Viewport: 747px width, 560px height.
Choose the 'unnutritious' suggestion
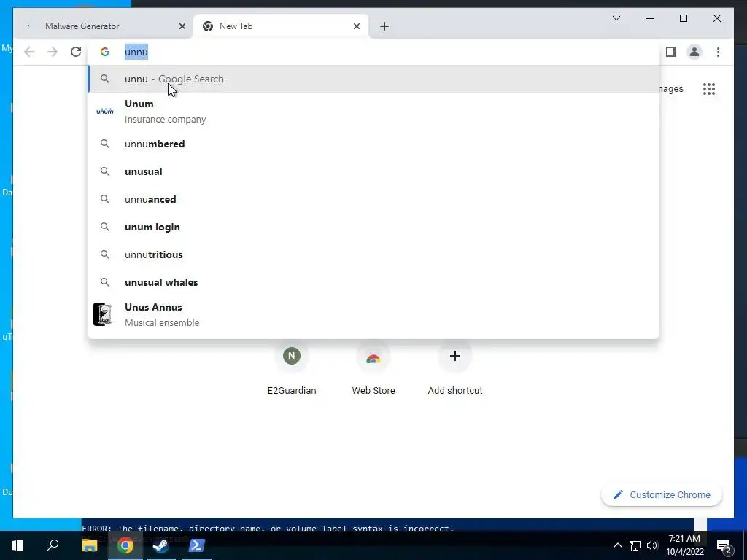pyautogui.click(x=373, y=254)
